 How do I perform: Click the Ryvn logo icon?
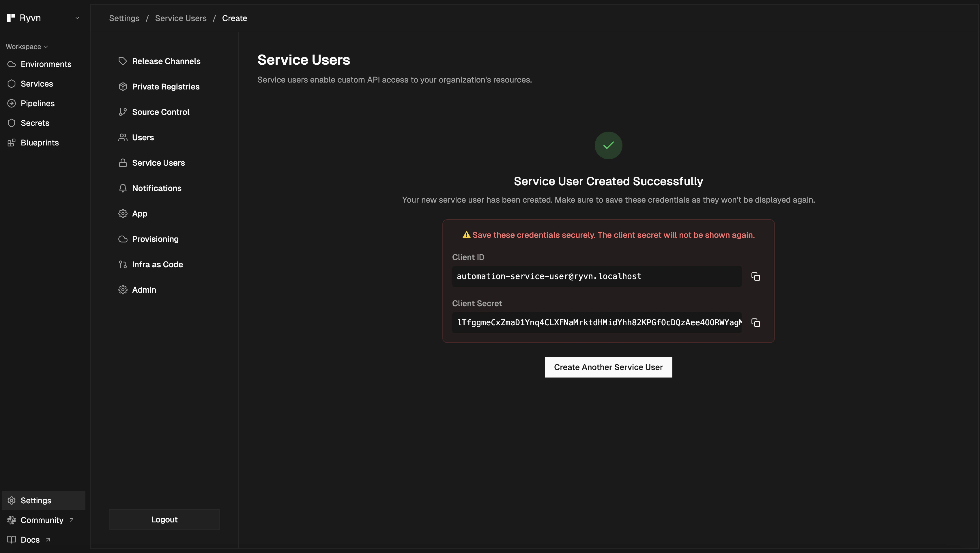11,18
